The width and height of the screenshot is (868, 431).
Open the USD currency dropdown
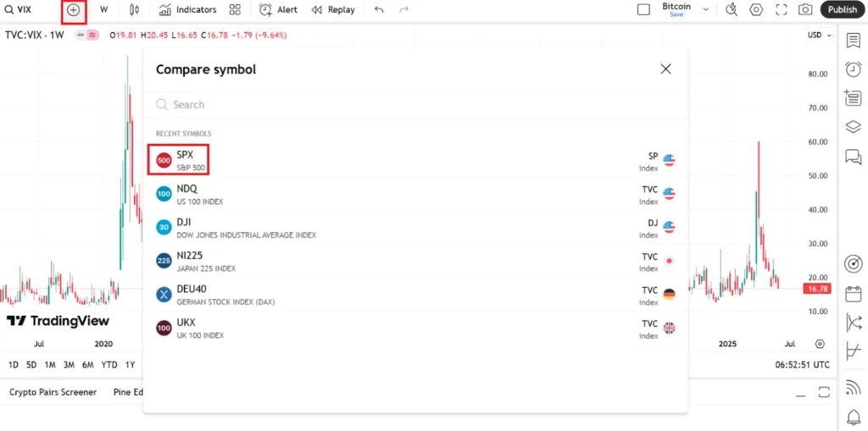point(820,35)
